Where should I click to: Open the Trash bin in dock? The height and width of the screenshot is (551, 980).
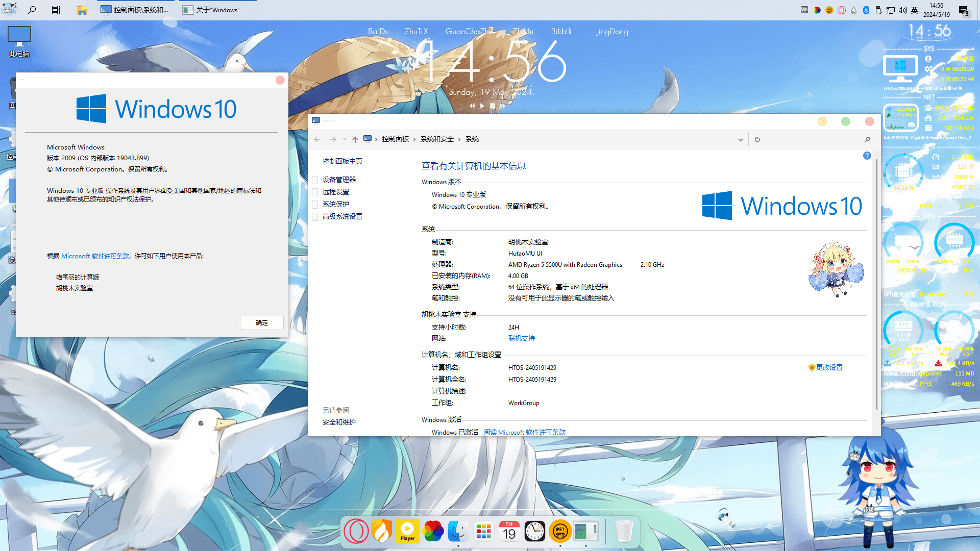tap(624, 531)
